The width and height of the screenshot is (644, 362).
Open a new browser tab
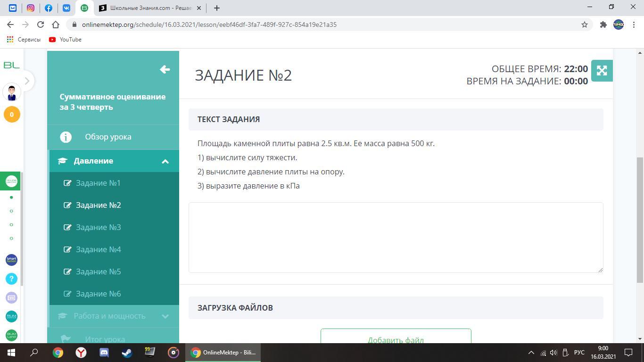tap(216, 8)
